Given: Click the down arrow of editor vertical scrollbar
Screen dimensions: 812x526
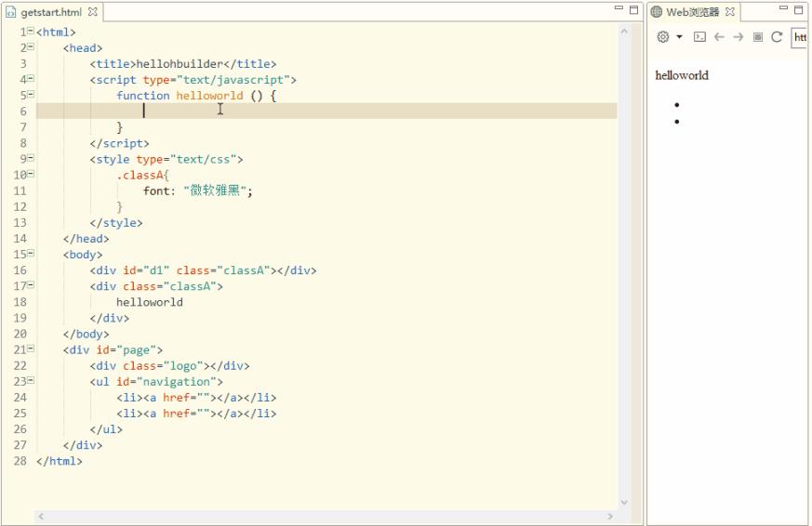Looking at the screenshot, I should [624, 502].
